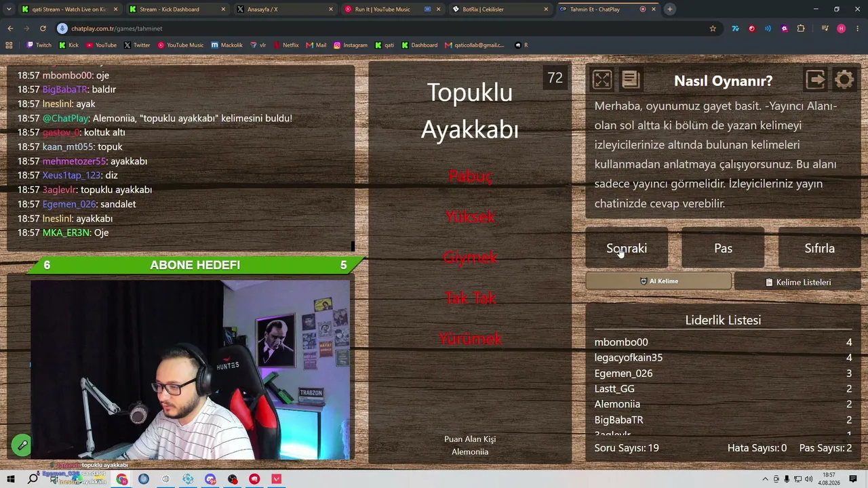Click the 'Soru Sayısı: 19' counter
This screenshot has height=488, width=868.
click(627, 448)
